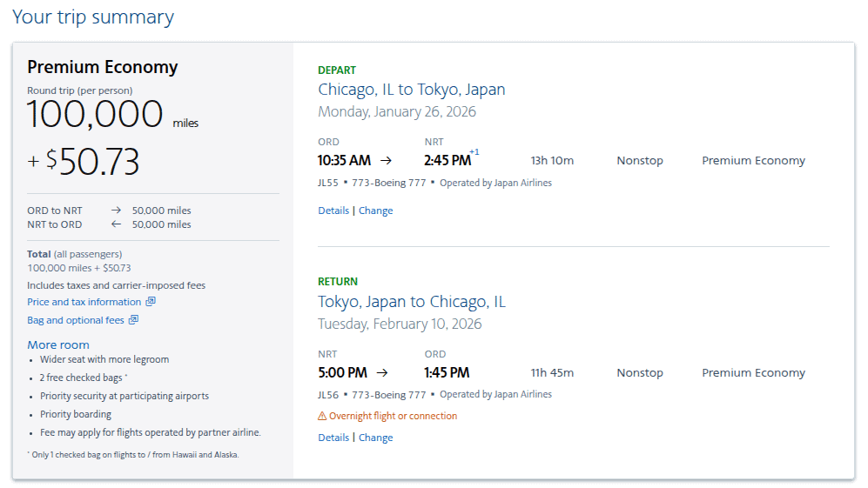Click 'Operated by Japan Airlines' on JL55 row
868x488 pixels.
pos(495,184)
